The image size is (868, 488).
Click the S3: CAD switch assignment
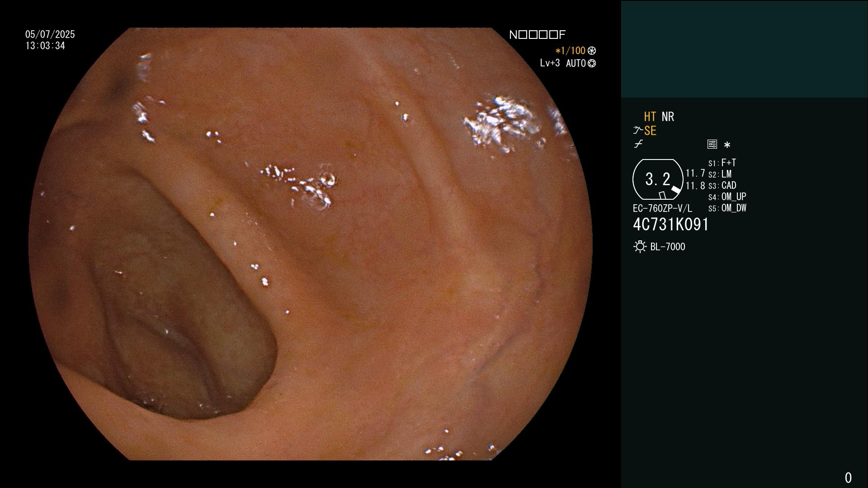coord(722,185)
